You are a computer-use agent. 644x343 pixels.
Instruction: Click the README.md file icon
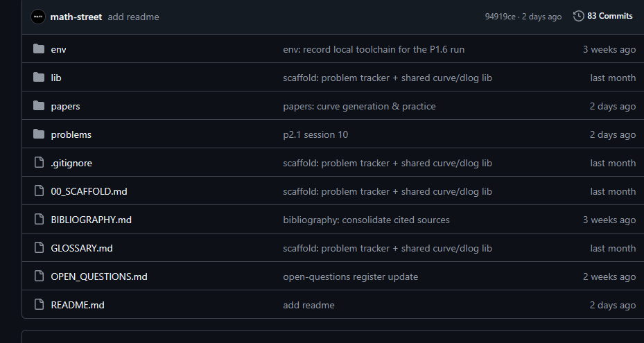click(39, 304)
